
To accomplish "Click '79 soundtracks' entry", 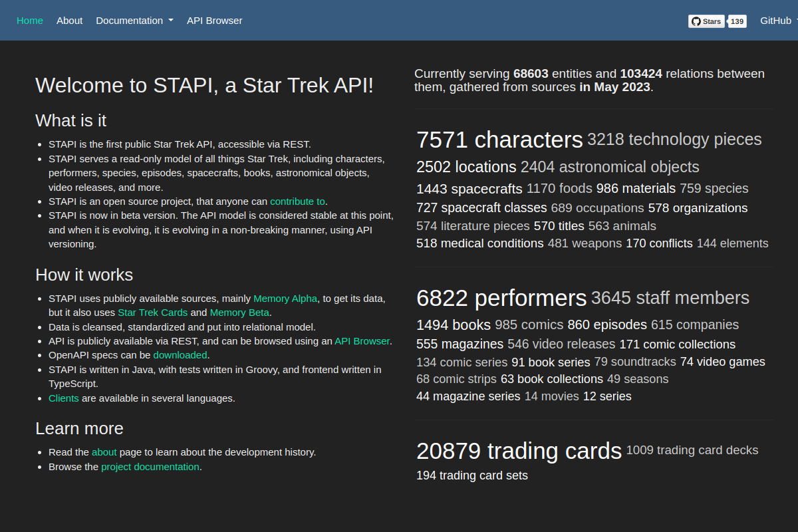I will [x=635, y=362].
